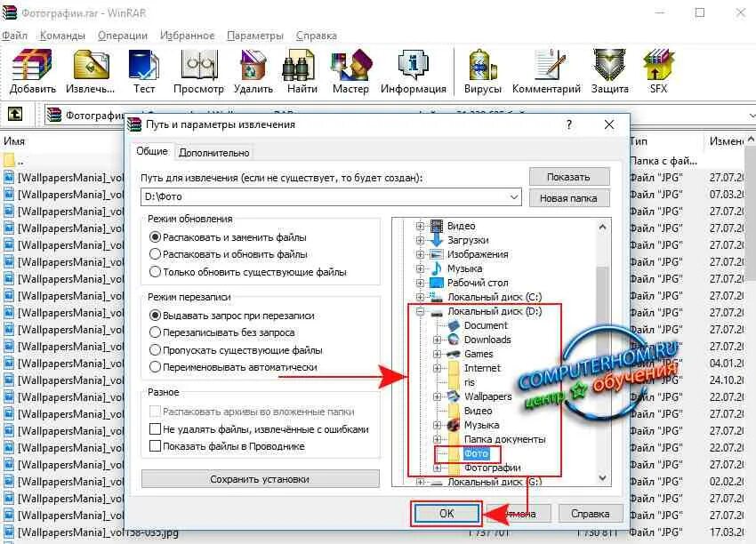Viewport: 756px width, 544px height.
Task: Expand the Загрузки tree node
Action: point(420,240)
